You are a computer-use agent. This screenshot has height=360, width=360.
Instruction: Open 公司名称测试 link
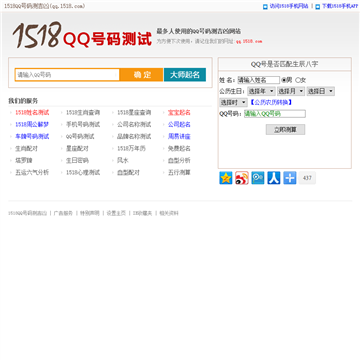[134, 125]
